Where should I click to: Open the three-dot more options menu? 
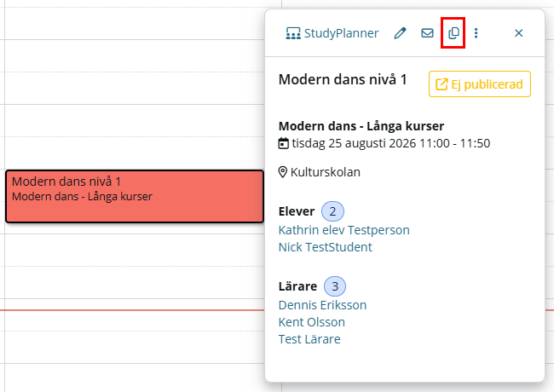(476, 33)
